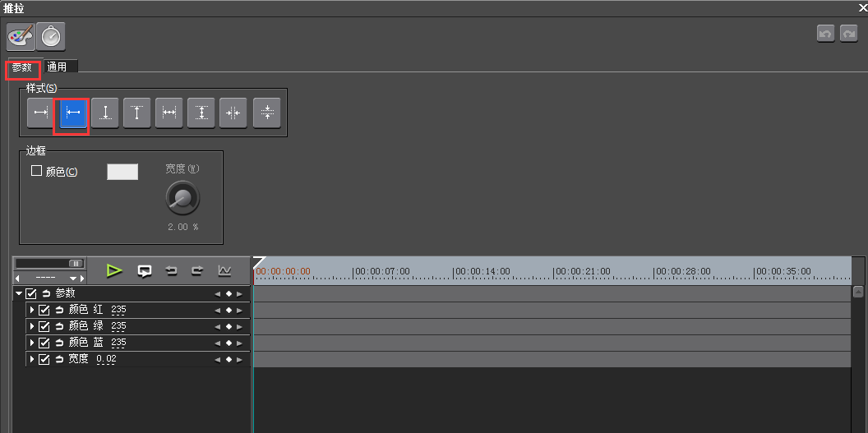Click the 0.02 value of 宽度
The height and width of the screenshot is (433, 868).
(x=106, y=359)
